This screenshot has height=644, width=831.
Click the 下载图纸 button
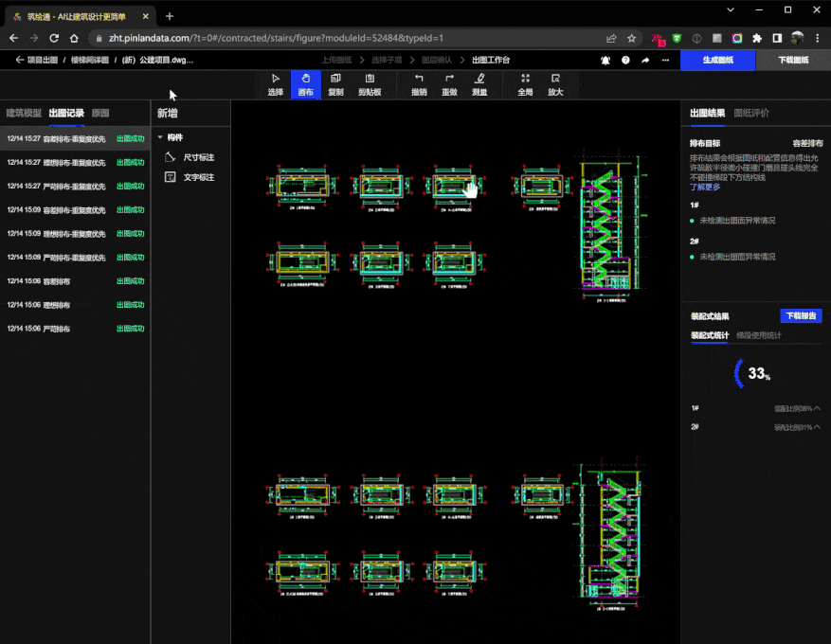coord(793,60)
